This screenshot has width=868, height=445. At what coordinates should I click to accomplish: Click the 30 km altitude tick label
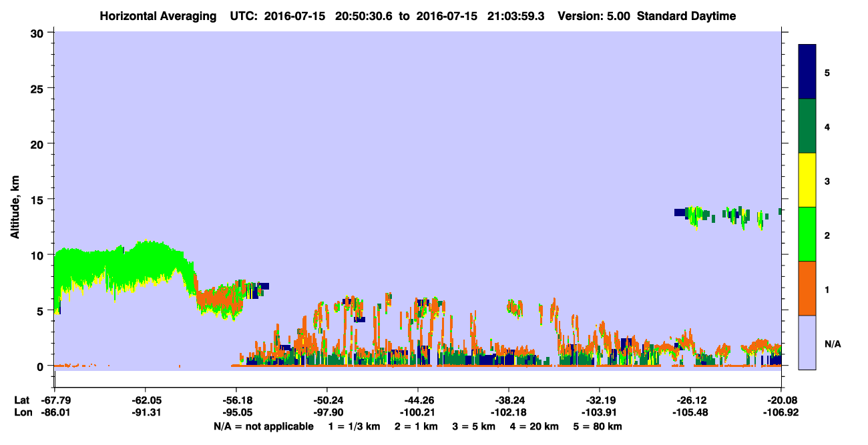39,32
